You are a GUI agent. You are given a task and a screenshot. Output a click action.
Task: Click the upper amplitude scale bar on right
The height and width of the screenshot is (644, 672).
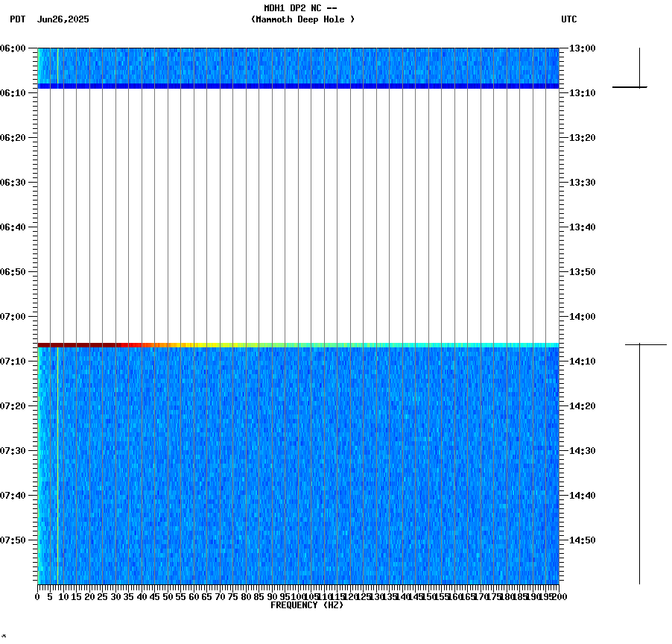639,67
